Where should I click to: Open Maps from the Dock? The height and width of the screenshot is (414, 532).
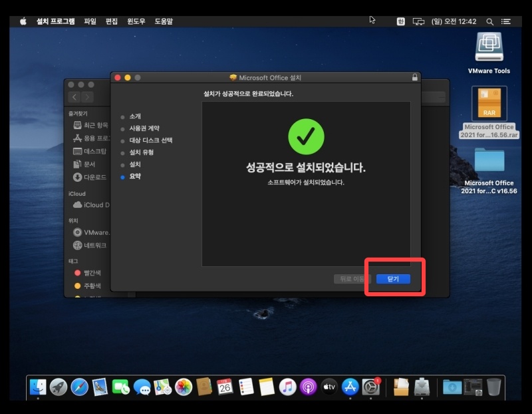tap(162, 387)
